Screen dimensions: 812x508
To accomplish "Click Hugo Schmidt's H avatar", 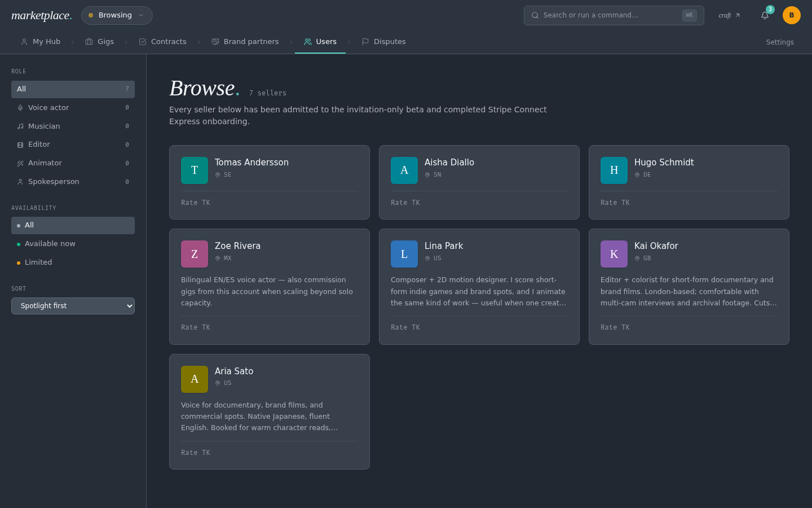I will (614, 170).
